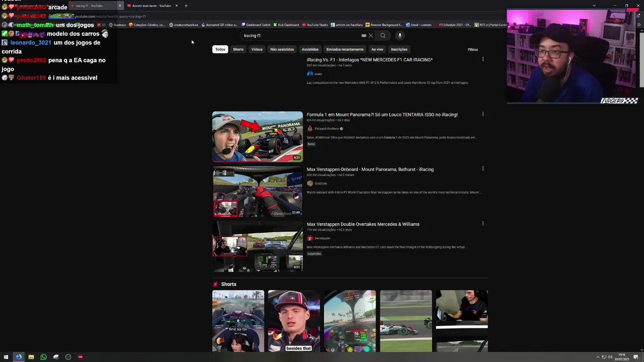
Task: Open the browser icon in taskbar
Action: pos(19,357)
